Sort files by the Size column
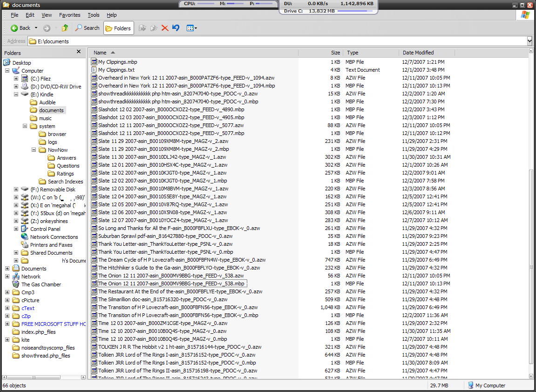The image size is (536, 392). pyautogui.click(x=321, y=53)
